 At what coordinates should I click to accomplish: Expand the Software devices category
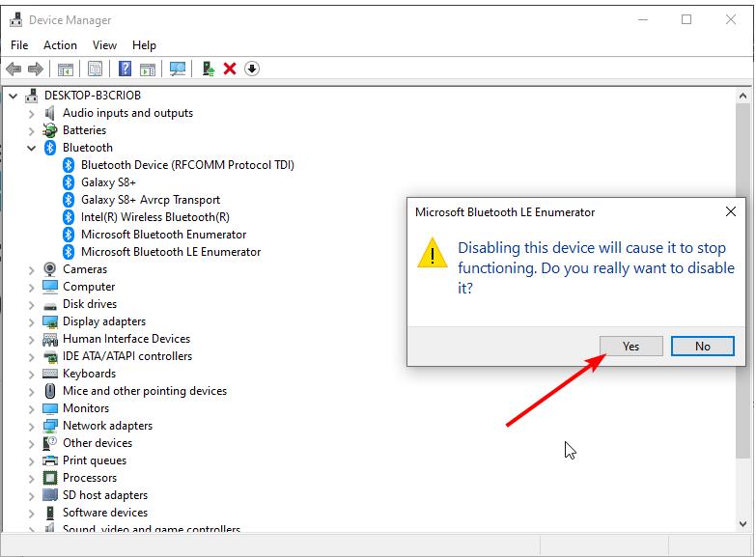point(31,514)
